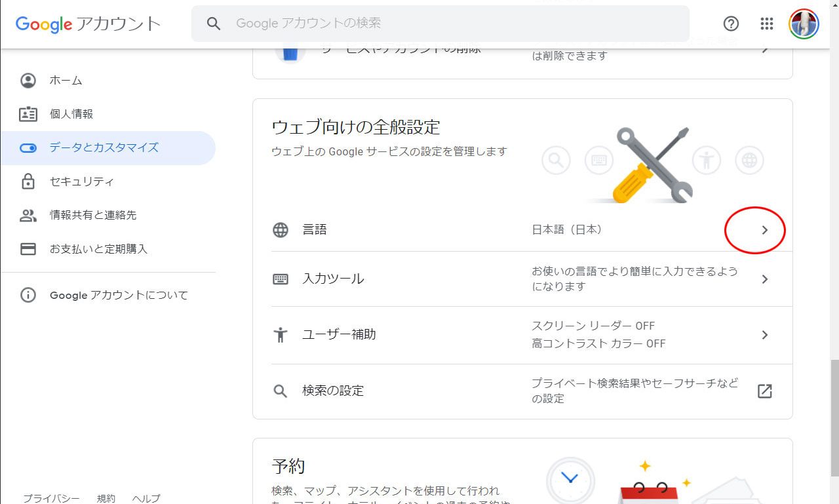Click the データとカスタマイズ toggle icon
The width and height of the screenshot is (839, 504).
[28, 148]
